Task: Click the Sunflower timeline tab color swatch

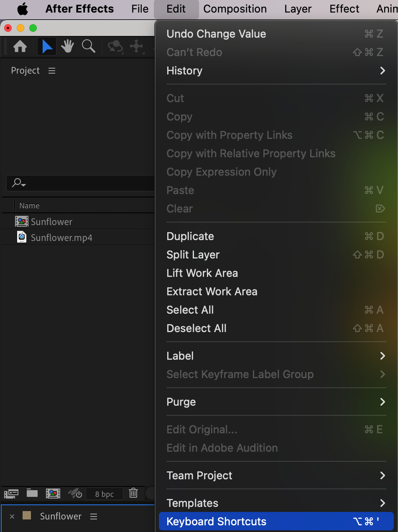Action: click(27, 516)
